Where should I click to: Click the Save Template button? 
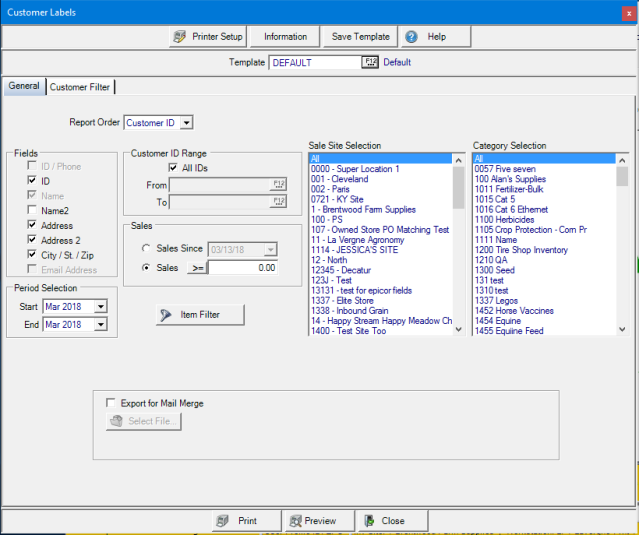point(360,37)
